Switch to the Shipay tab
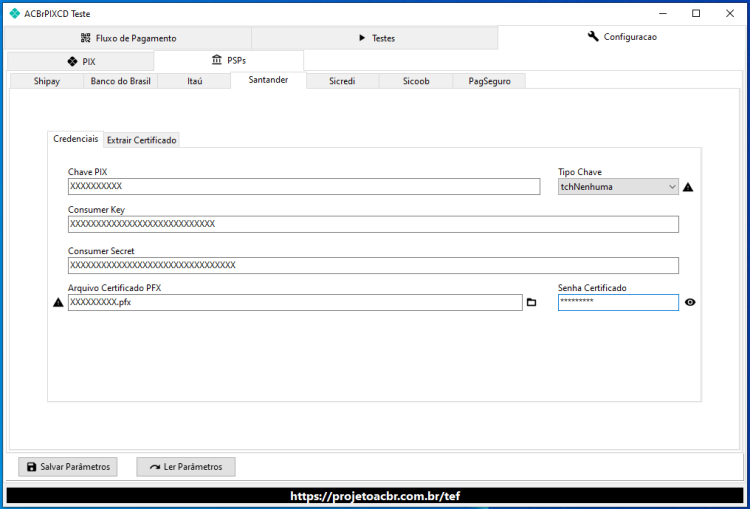Image resolution: width=750 pixels, height=509 pixels. pyautogui.click(x=47, y=81)
